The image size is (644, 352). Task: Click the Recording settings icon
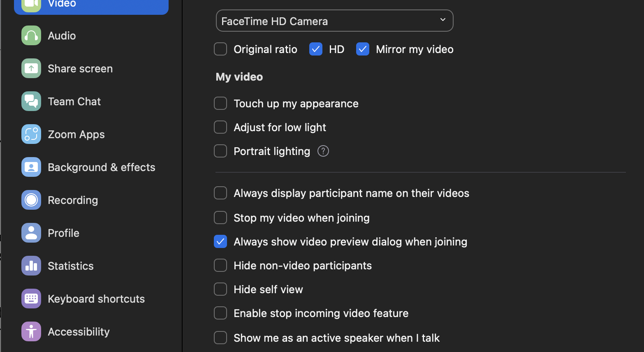pos(31,200)
